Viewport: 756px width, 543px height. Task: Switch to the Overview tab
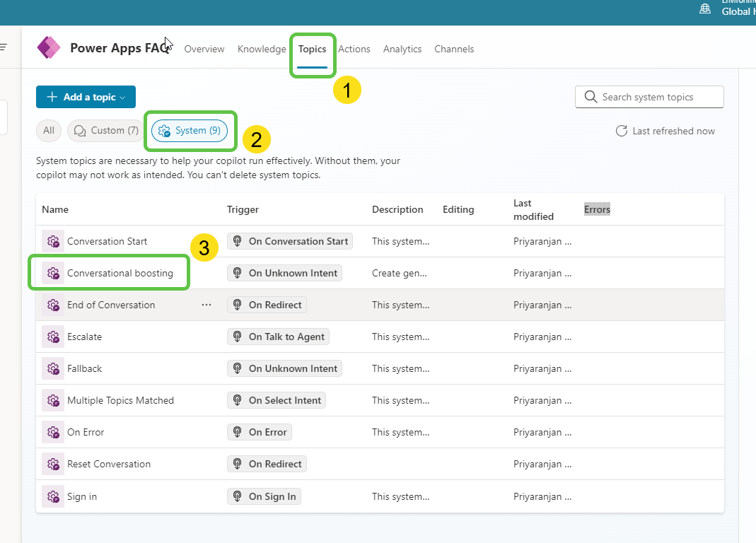click(204, 49)
